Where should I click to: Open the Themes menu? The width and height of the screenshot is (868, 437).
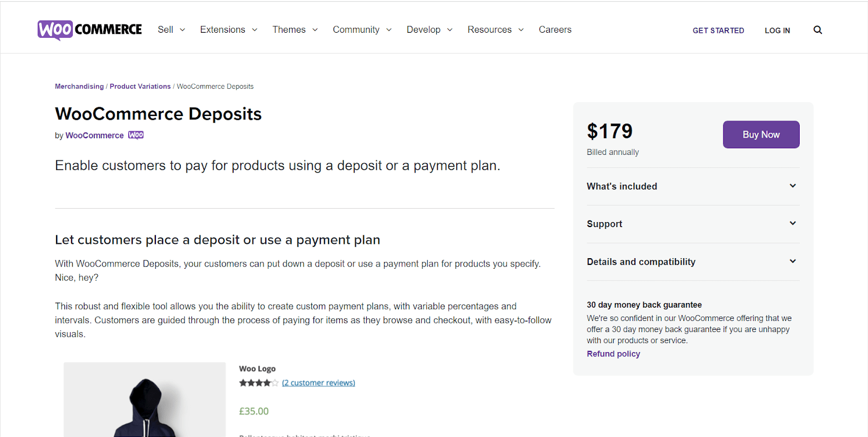[295, 29]
